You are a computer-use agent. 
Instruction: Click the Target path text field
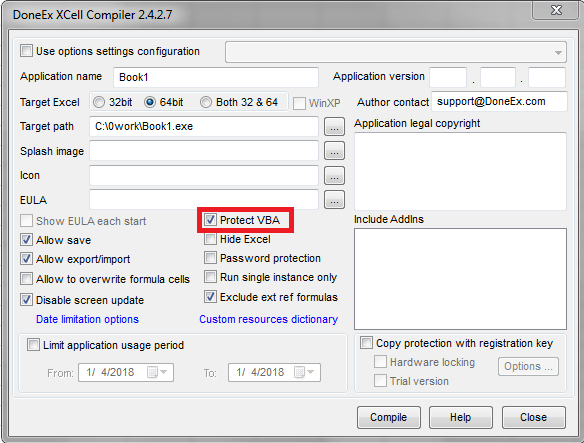tap(204, 126)
